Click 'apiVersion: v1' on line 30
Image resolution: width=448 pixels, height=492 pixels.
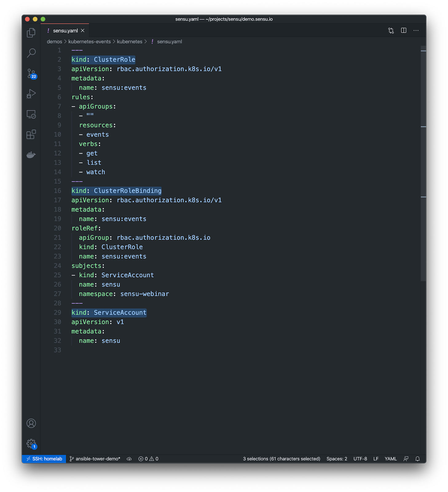(98, 322)
